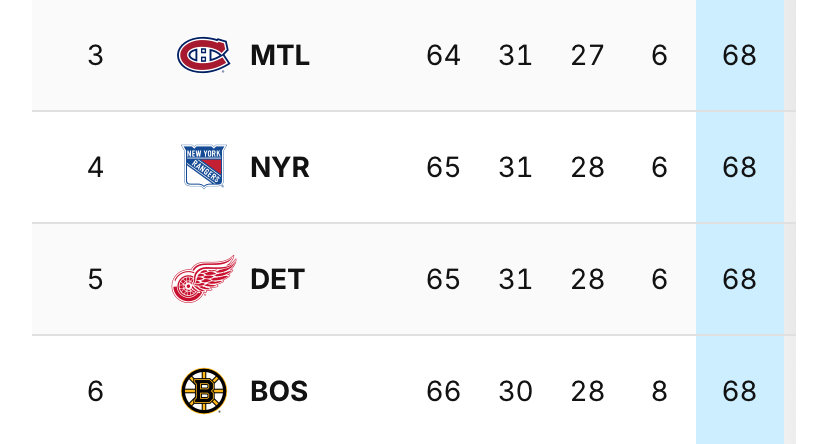Click the 8 overtime losses for BOS
Screen dimensions: 828x444
click(660, 391)
